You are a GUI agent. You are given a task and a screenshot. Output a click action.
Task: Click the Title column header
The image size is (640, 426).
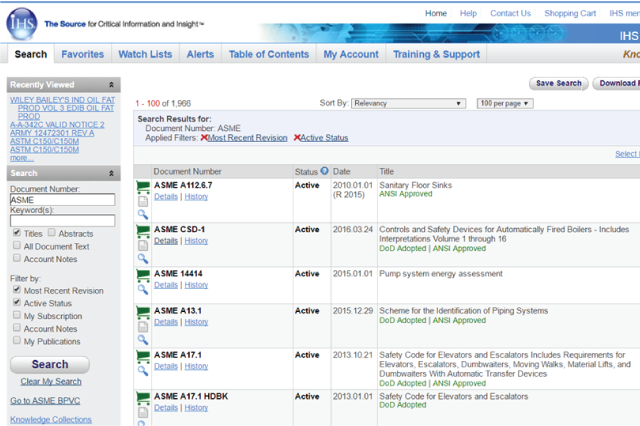pyautogui.click(x=387, y=171)
